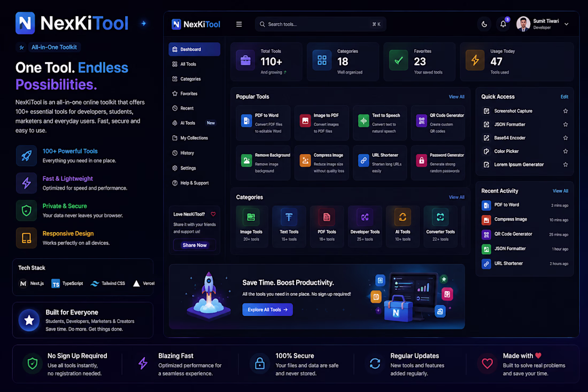Open notifications bell

point(503,25)
